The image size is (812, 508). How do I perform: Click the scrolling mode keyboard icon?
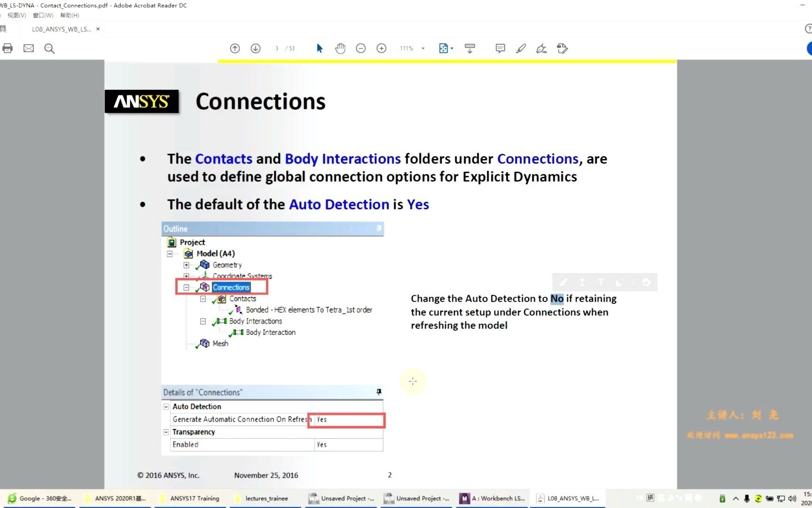point(470,48)
